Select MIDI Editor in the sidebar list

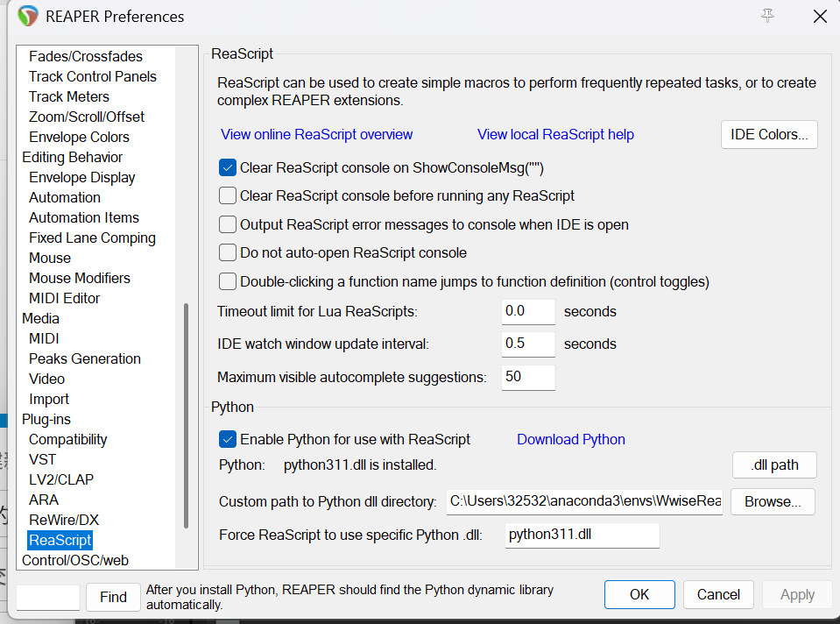(64, 298)
